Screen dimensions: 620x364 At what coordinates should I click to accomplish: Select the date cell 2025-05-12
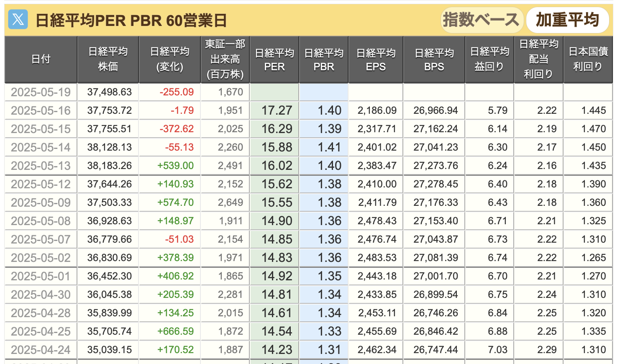pyautogui.click(x=41, y=184)
